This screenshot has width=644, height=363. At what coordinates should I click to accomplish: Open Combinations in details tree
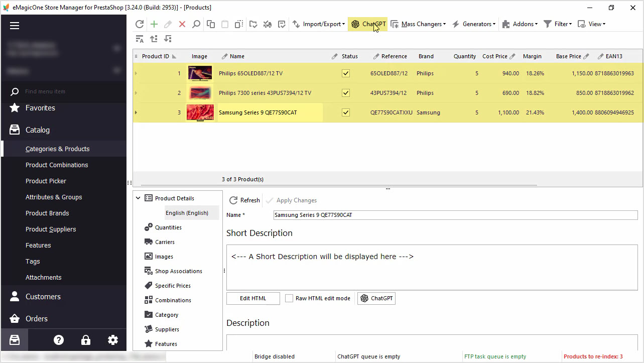[173, 300]
